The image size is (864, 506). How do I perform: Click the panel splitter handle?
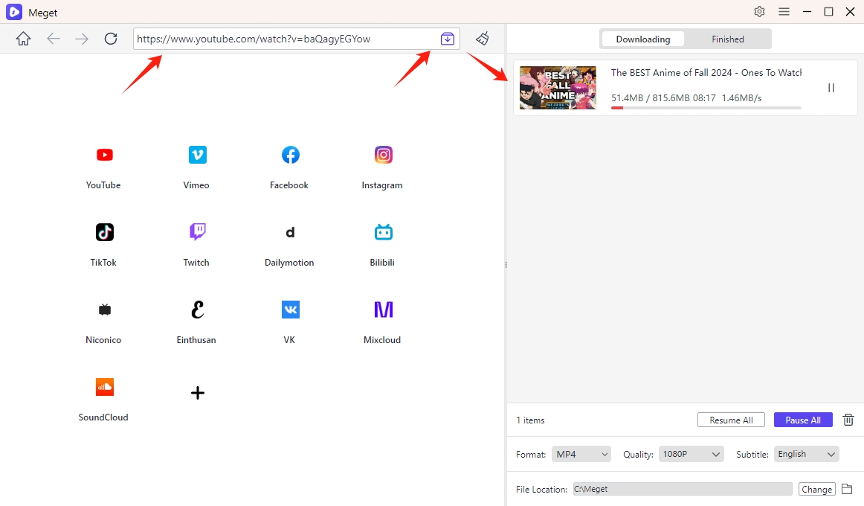click(x=506, y=265)
